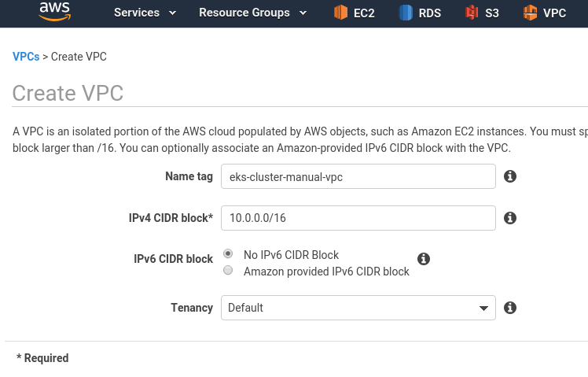Image resolution: width=588 pixels, height=377 pixels.
Task: Click into the IPv4 CIDR block field
Action: 358,218
